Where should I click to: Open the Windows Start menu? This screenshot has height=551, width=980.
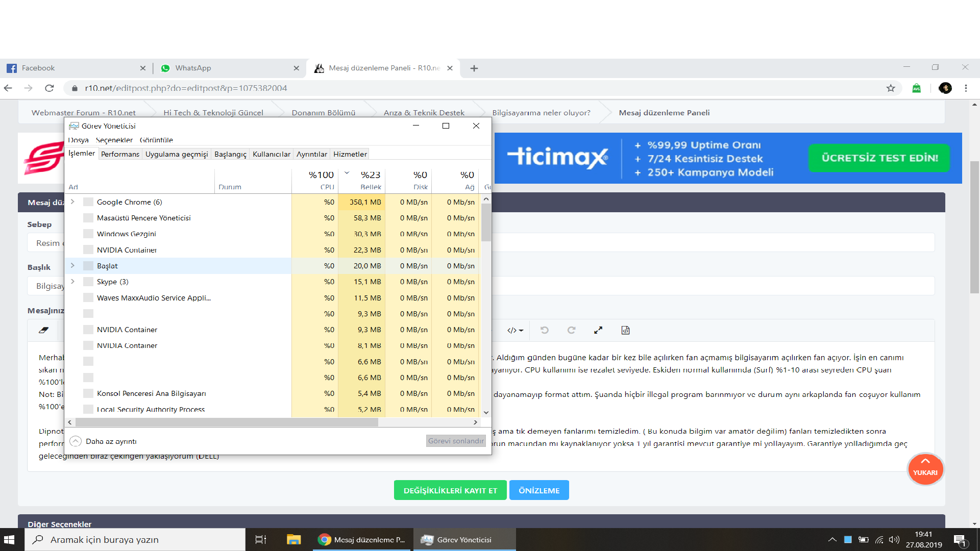click(x=10, y=540)
